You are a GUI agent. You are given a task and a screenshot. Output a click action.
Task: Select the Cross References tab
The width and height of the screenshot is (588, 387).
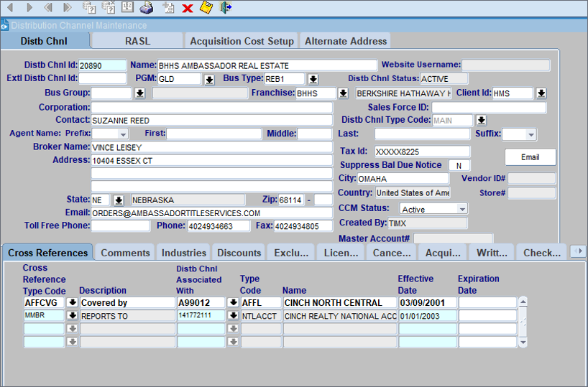click(48, 253)
